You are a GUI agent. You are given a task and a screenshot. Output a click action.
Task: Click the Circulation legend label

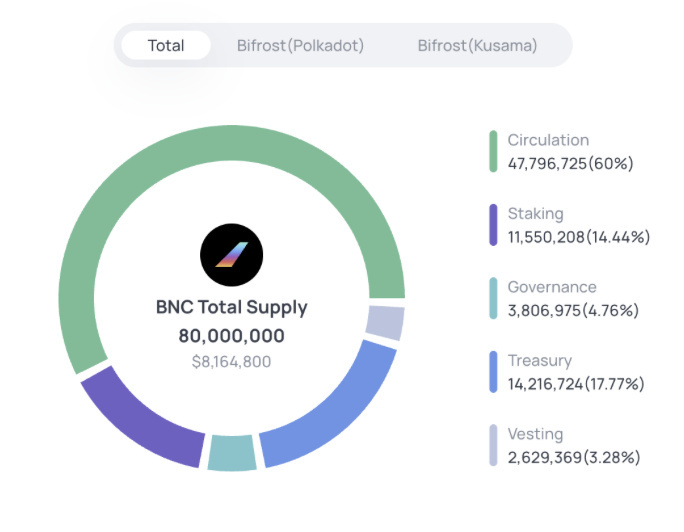548,140
